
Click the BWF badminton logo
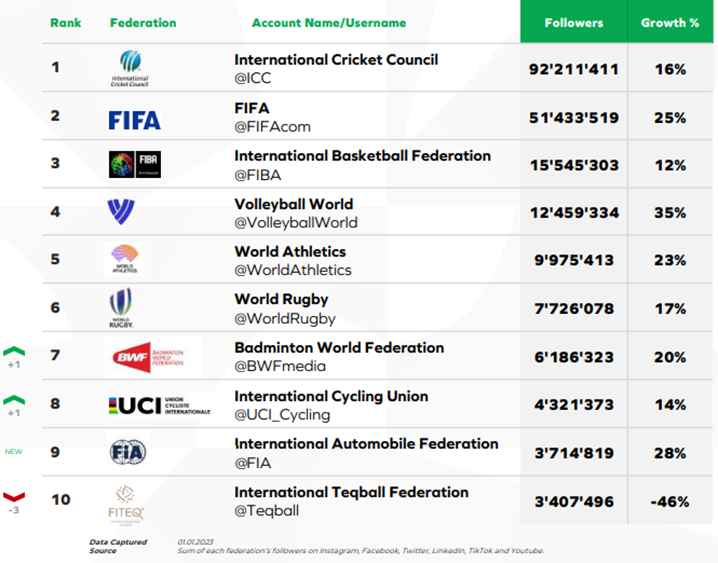point(153,356)
